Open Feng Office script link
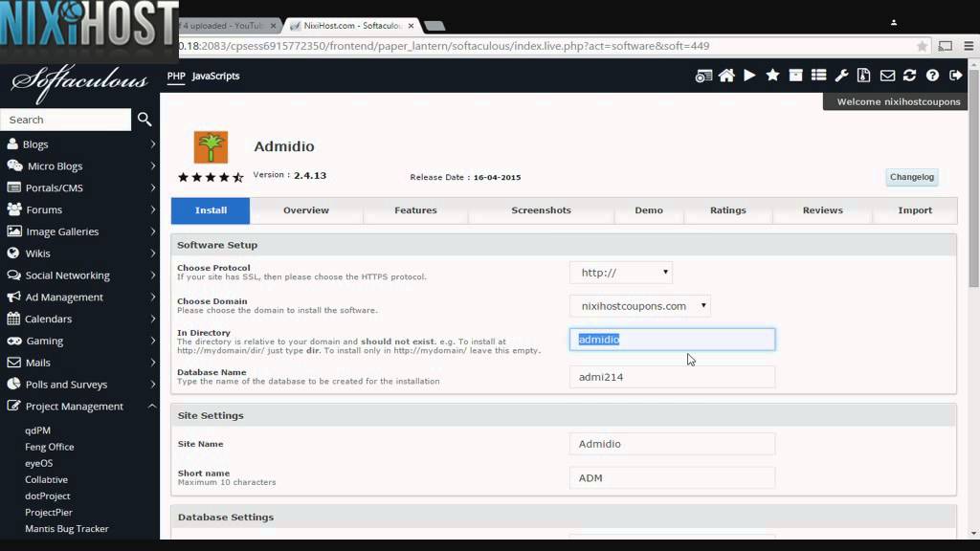Screen dimensions: 980x551 tap(50, 447)
